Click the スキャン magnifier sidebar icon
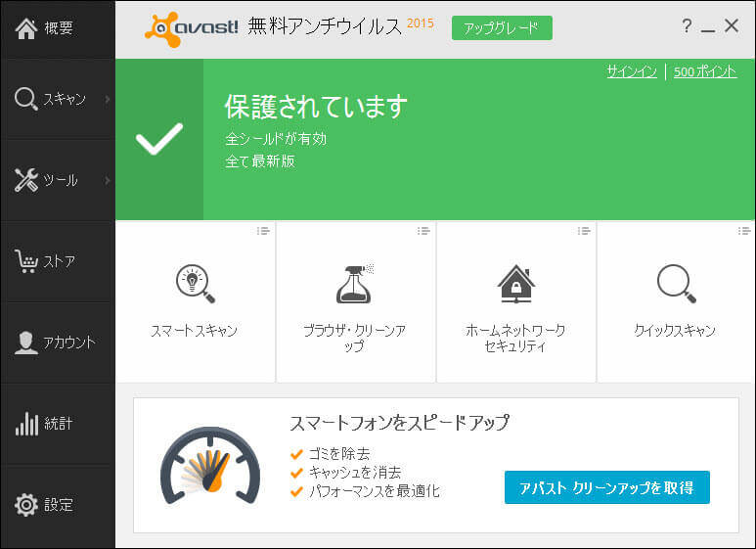This screenshot has width=756, height=549. 25,99
